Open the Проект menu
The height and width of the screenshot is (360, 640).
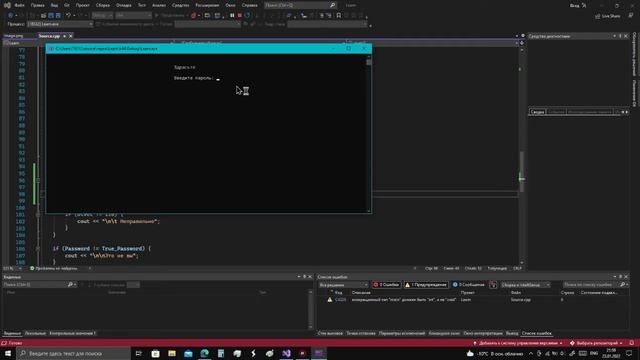(82, 5)
